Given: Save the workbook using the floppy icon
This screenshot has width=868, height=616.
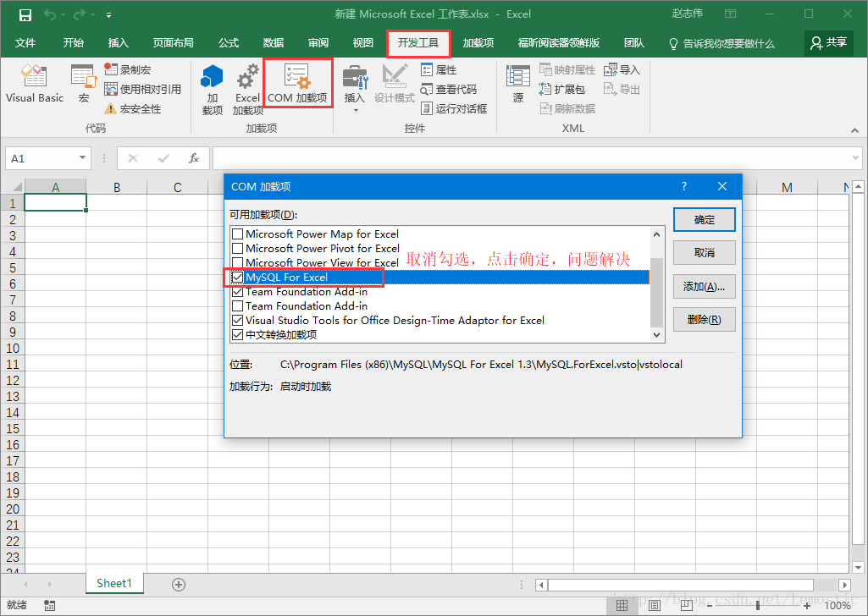Looking at the screenshot, I should [25, 15].
